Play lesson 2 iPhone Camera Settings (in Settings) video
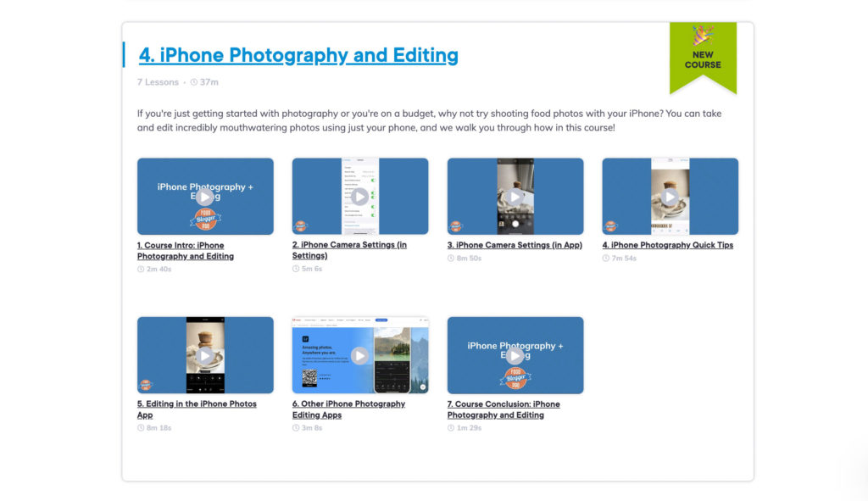Image resolution: width=868 pixels, height=501 pixels. (x=359, y=196)
